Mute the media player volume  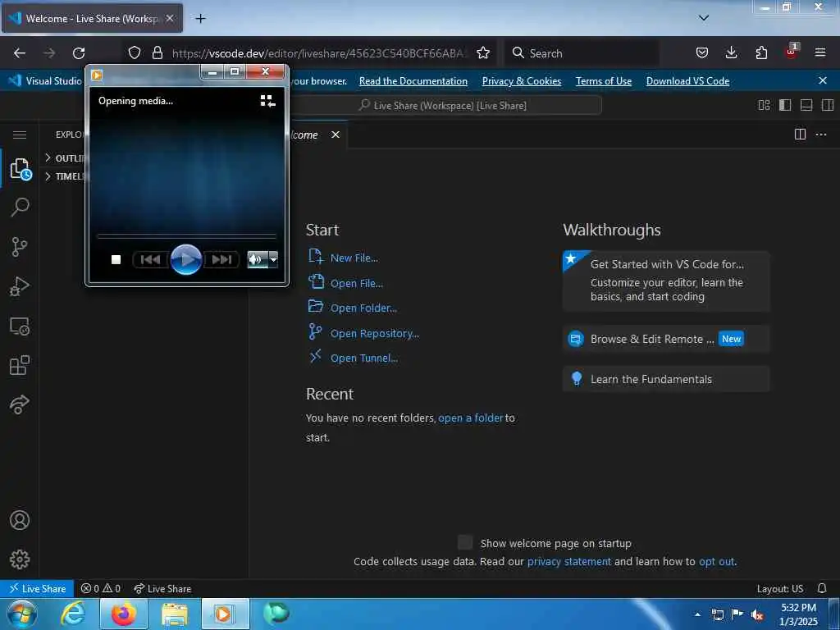pyautogui.click(x=257, y=259)
